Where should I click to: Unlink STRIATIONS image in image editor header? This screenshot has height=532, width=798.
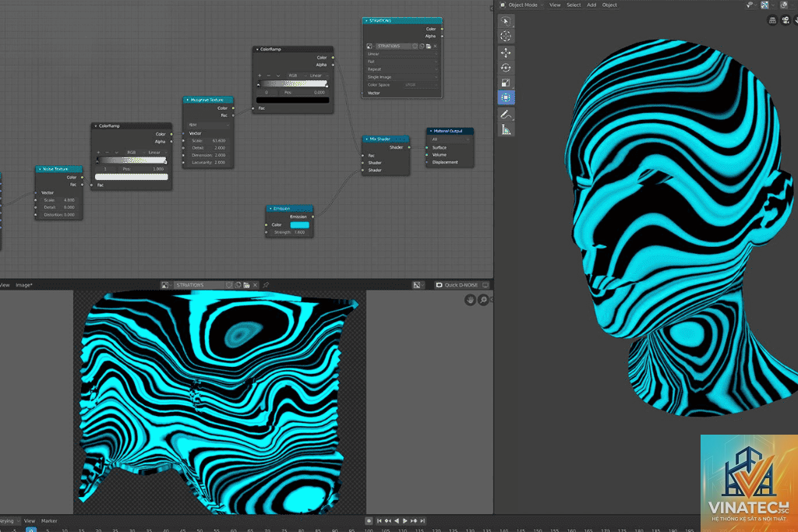click(x=256, y=285)
